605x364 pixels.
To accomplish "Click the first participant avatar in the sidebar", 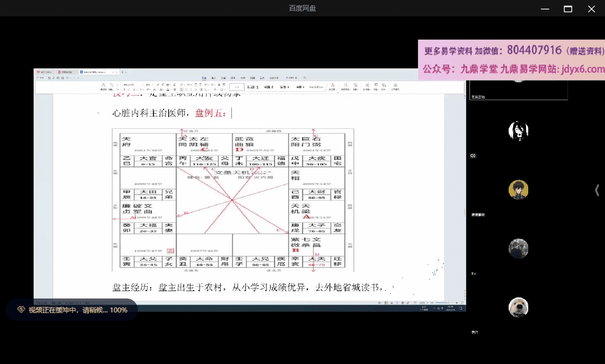I will [518, 130].
